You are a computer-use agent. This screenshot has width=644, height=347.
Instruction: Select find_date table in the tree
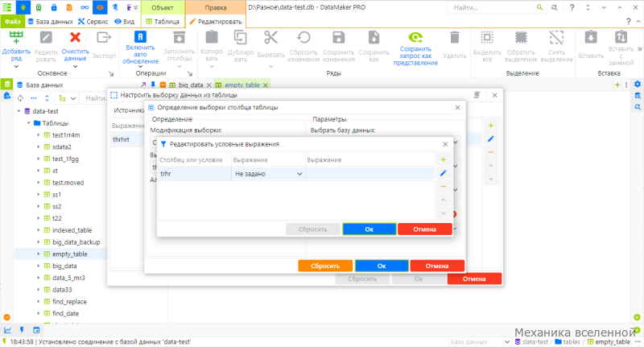tap(65, 314)
